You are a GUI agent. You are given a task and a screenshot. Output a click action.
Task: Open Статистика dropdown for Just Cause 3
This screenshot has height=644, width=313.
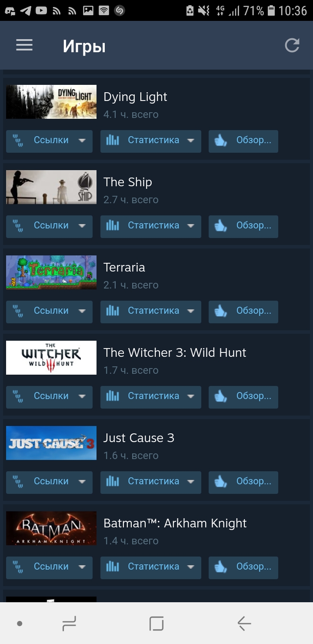[x=150, y=482]
